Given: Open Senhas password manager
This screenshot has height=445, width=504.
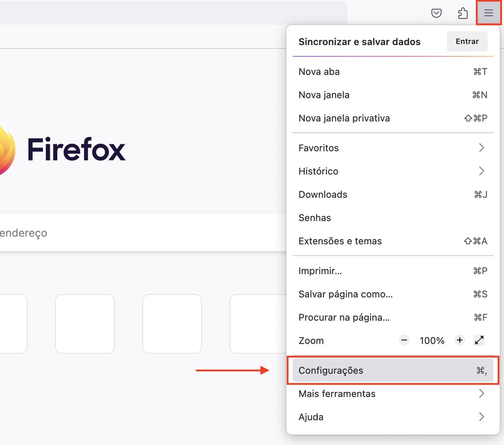Looking at the screenshot, I should 393,218.
